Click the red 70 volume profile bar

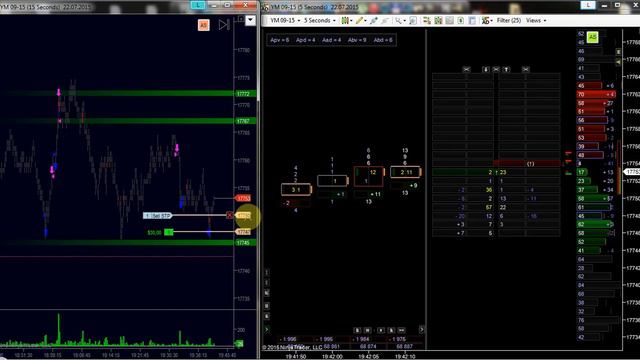(596, 94)
